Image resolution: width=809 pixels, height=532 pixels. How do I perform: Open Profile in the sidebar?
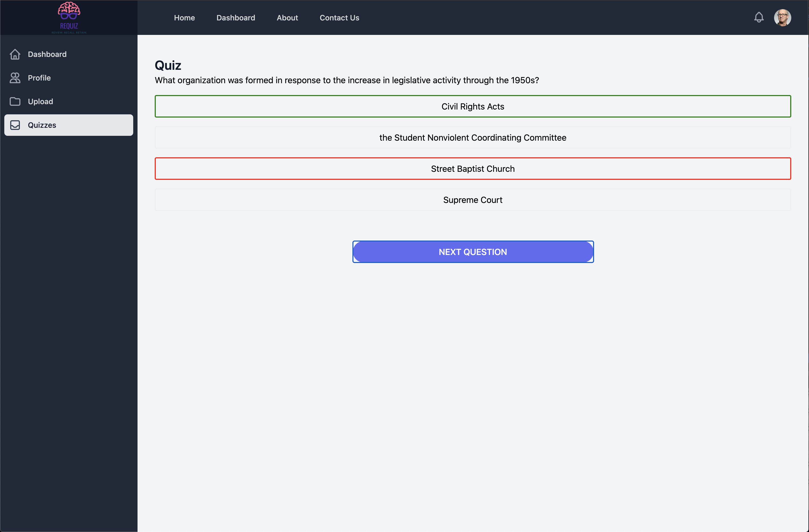coord(39,78)
